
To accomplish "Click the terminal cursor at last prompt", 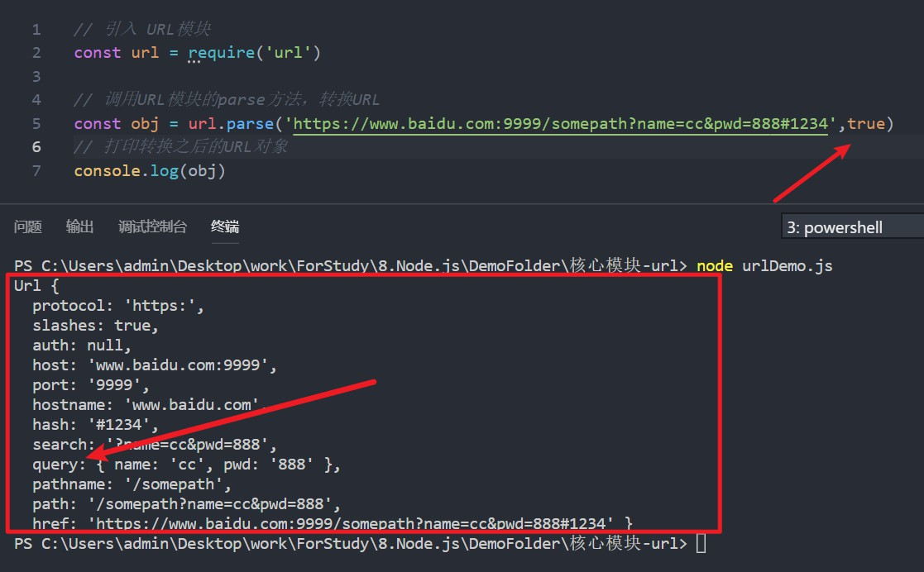I will 701,543.
